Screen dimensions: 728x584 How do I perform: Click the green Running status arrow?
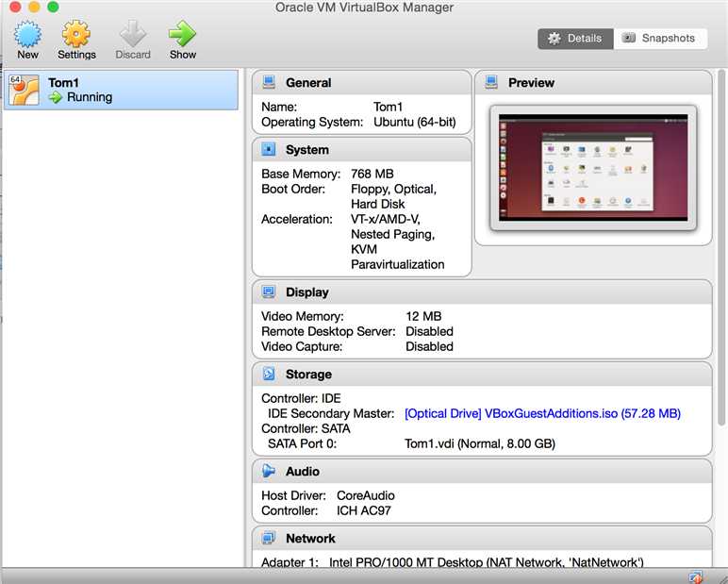(56, 97)
